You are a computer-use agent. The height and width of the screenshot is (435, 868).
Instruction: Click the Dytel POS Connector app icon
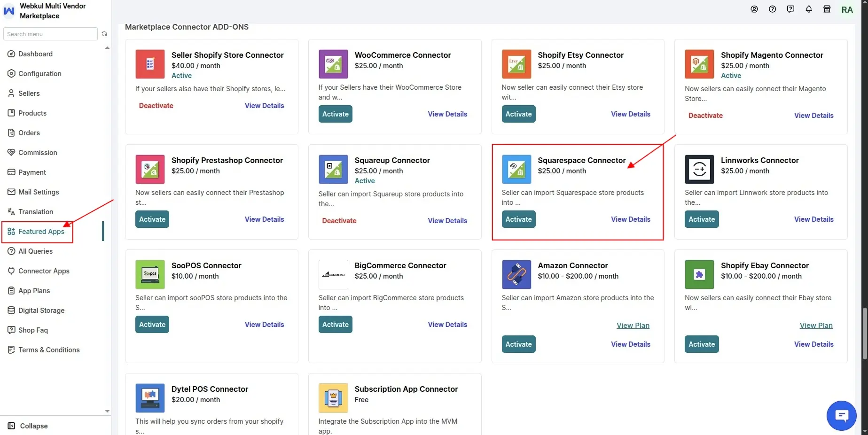pos(150,398)
